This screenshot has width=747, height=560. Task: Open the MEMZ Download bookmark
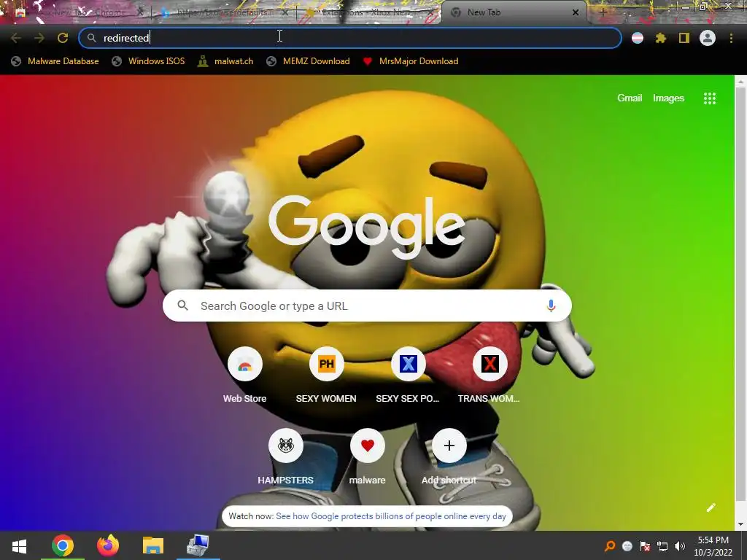point(309,61)
